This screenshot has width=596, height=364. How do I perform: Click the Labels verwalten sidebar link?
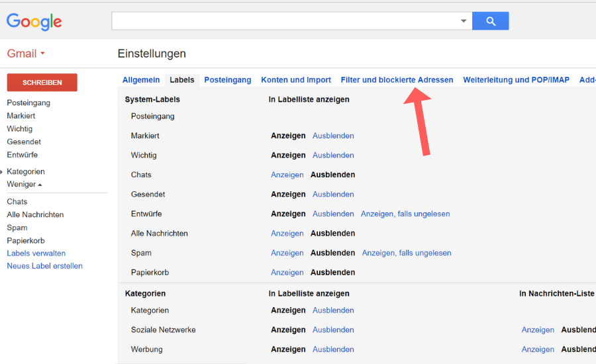36,253
